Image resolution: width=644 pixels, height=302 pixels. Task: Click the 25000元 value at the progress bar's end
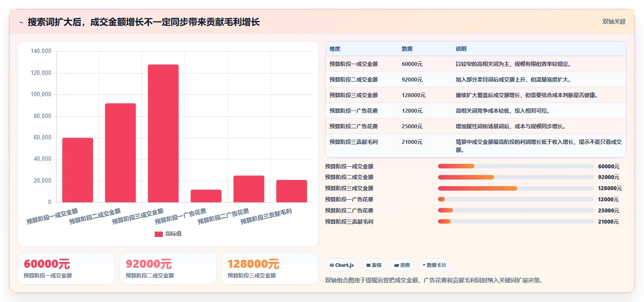[x=608, y=210]
